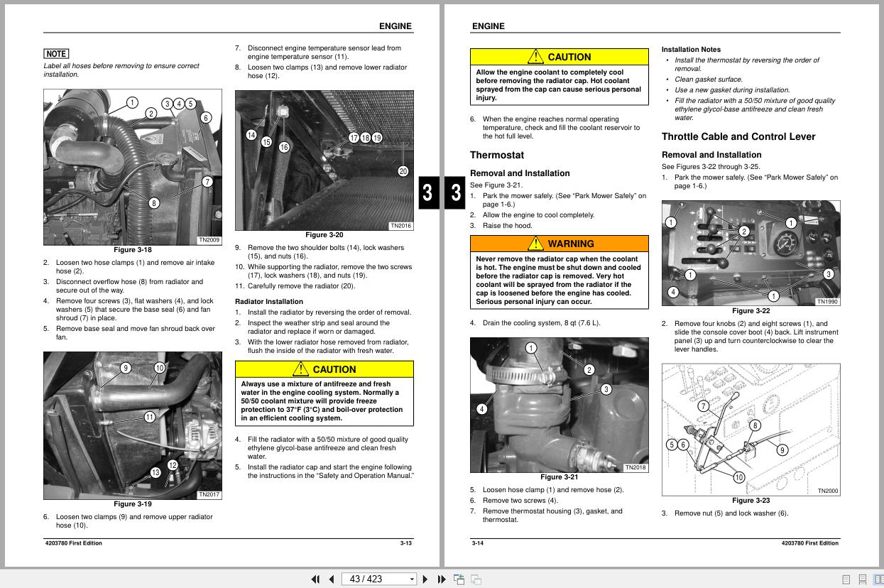The image size is (884, 588).
Task: Click Figure 3-22 control panel photo
Action: 751,254
